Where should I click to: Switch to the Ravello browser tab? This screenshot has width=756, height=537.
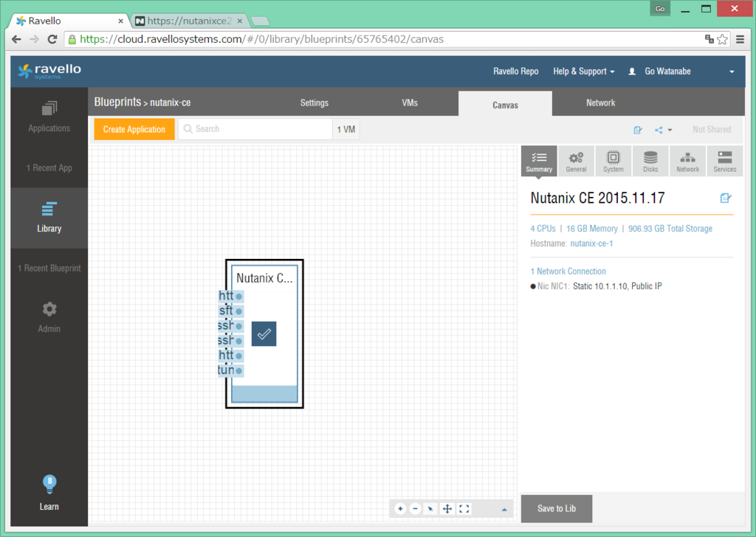pyautogui.click(x=67, y=21)
